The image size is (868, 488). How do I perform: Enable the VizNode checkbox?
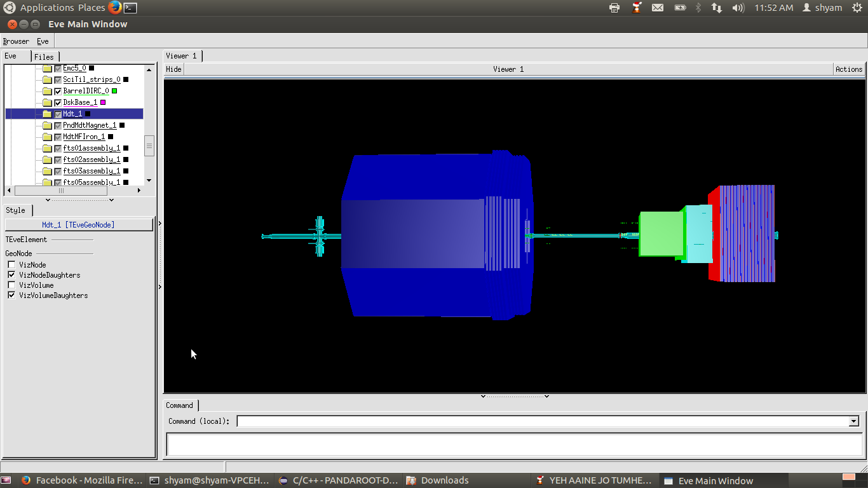[11, 265]
